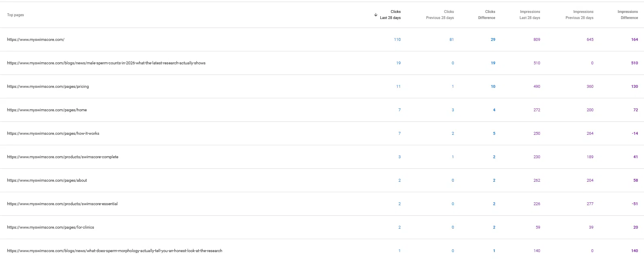The height and width of the screenshot is (261, 644).
Task: Click the 360 previous impressions value
Action: tap(590, 87)
